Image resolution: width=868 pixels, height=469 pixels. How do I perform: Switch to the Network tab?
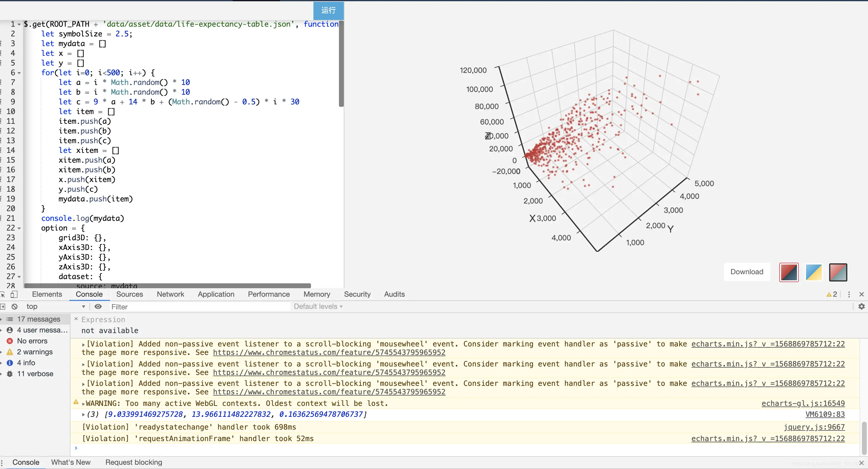point(170,294)
